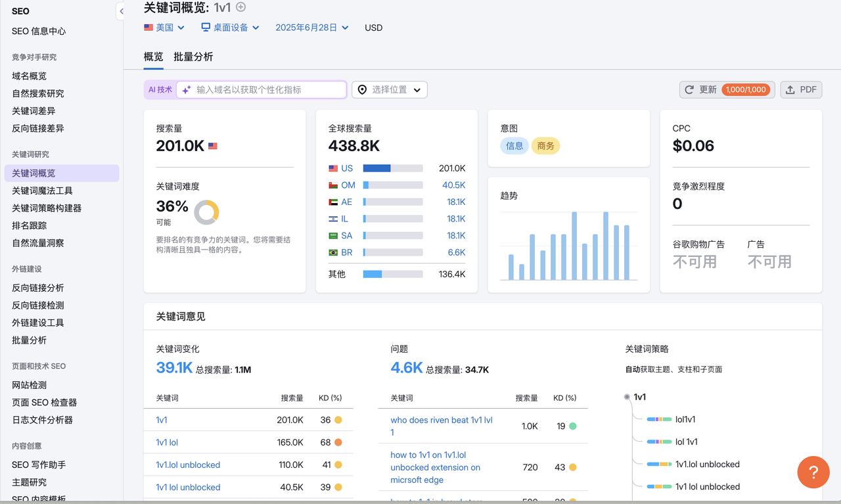
Task: Open the 1v1.lol unblocked keyword link
Action: point(188,465)
